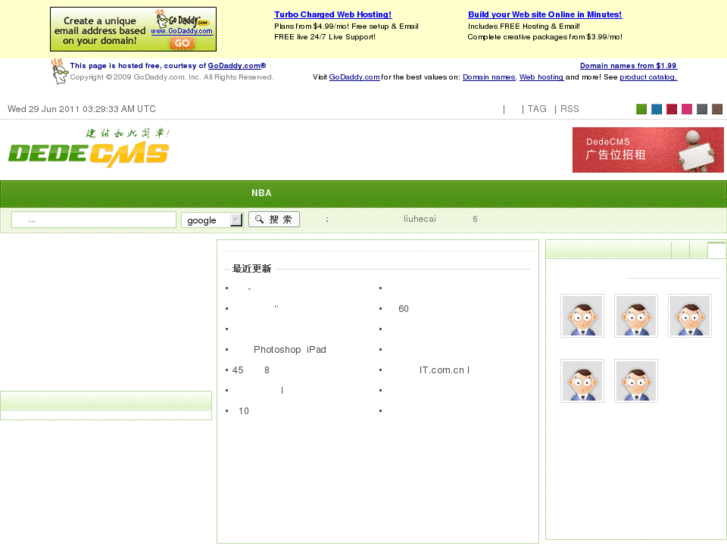
Task: Click first member avatar in bottom row
Action: click(x=582, y=381)
